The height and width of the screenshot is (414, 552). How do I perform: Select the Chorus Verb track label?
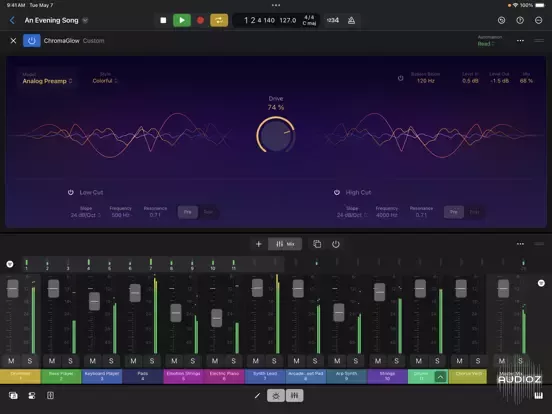point(469,376)
